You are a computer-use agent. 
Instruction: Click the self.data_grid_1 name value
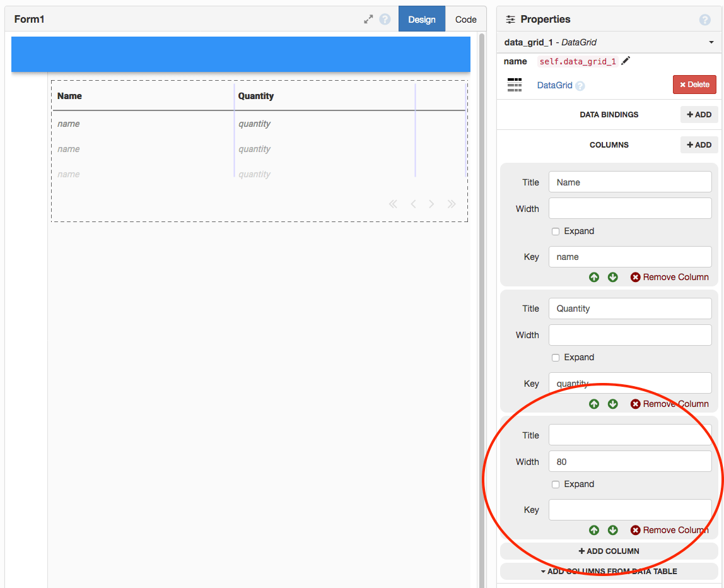click(577, 61)
